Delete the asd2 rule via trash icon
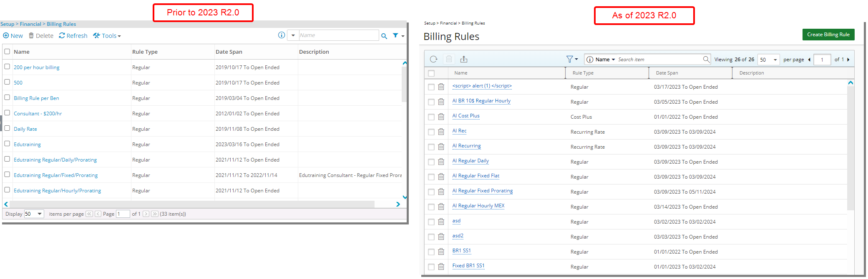Viewport: 868px width, 279px height. 441,237
